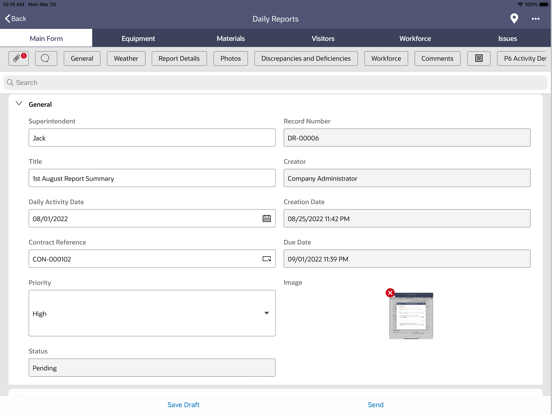
Task: Open the Contract Reference picker icon
Action: coord(266,259)
